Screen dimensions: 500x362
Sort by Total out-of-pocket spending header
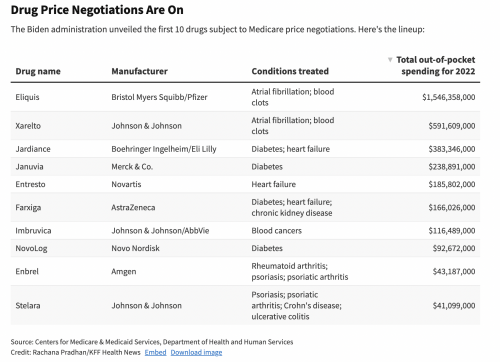coord(436,65)
